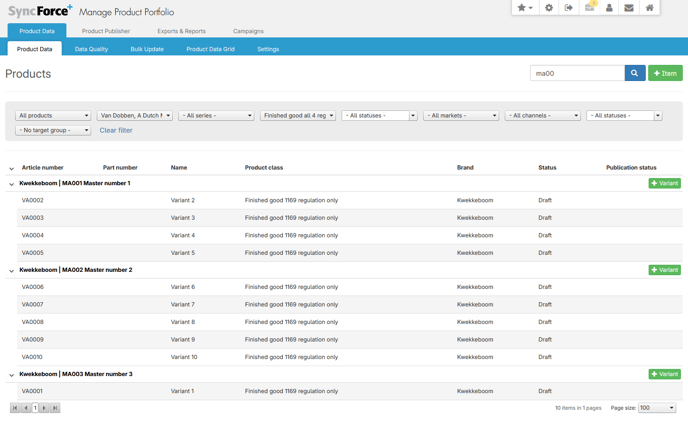
Task: Open the All series dropdown
Action: point(216,115)
